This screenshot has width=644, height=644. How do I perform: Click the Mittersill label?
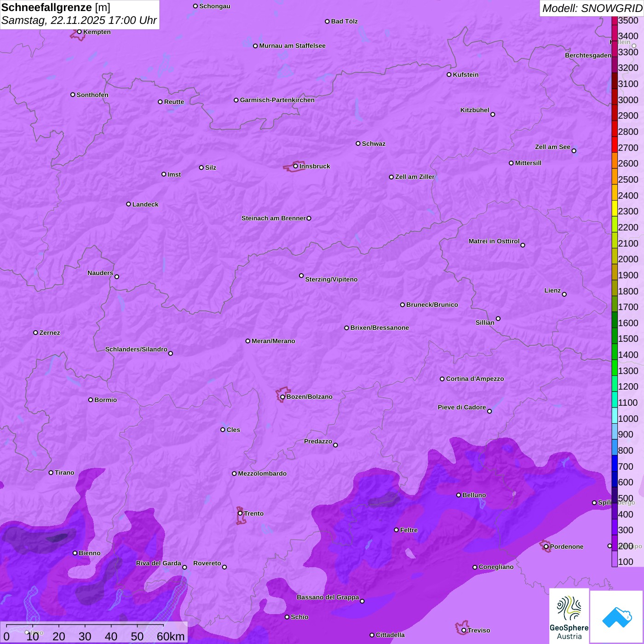pos(528,163)
